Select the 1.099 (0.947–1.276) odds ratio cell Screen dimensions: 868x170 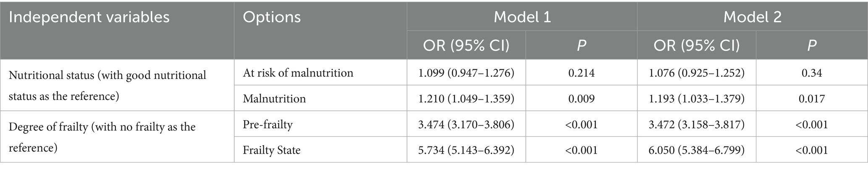point(466,73)
